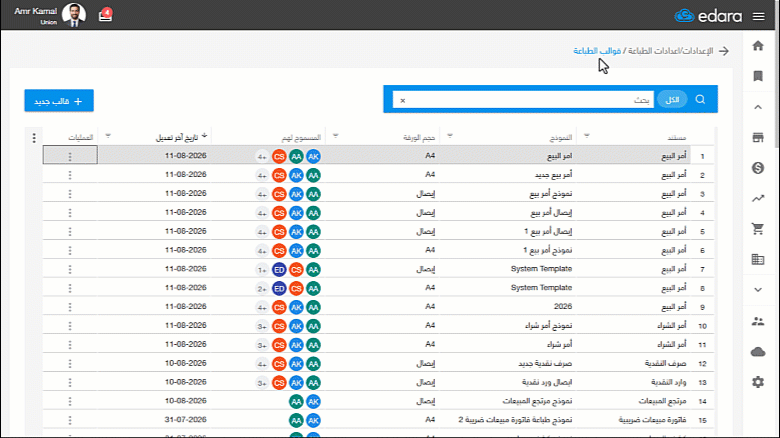This screenshot has height=438, width=780.
Task: Open actions menu for row 14
Action: 70,401
